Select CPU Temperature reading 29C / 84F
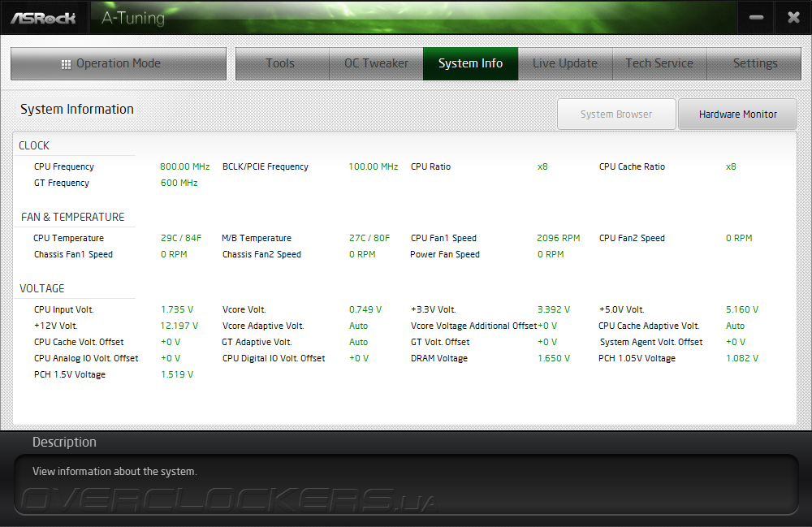The height and width of the screenshot is (527, 812). click(181, 238)
